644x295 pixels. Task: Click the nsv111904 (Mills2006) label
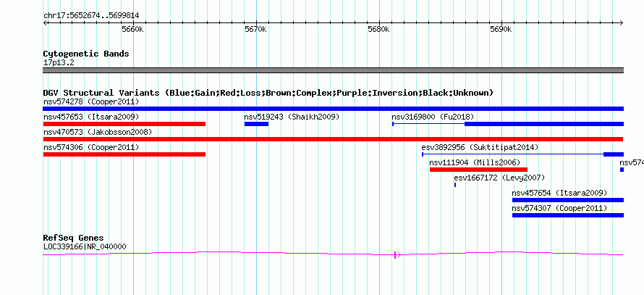pyautogui.click(x=475, y=162)
